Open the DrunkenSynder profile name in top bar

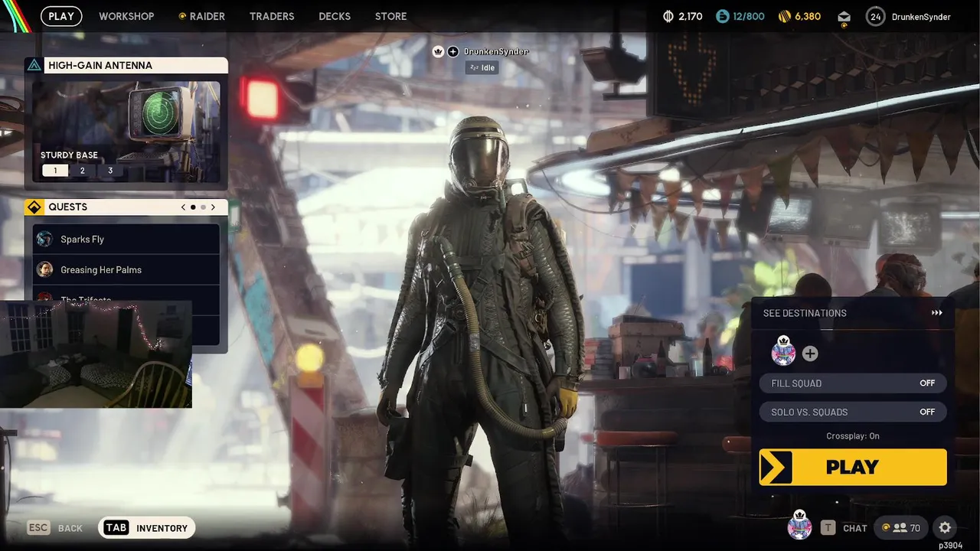tap(921, 17)
